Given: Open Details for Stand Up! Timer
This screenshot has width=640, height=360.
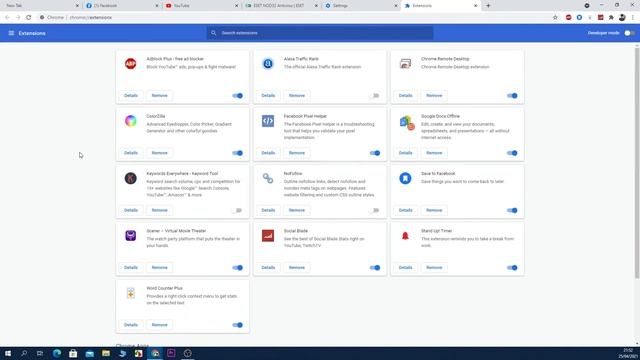Looking at the screenshot, I should coord(405,268).
